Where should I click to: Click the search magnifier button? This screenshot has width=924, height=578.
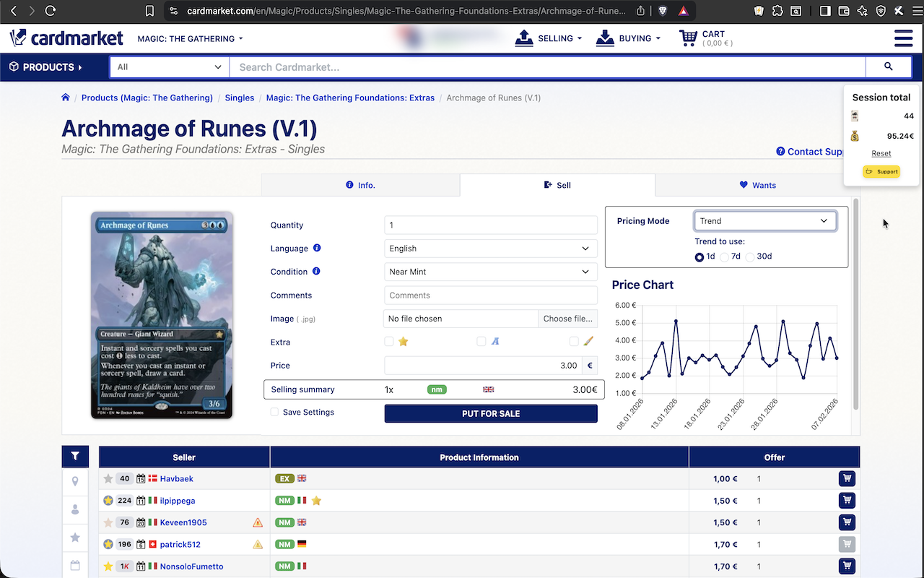click(x=888, y=66)
